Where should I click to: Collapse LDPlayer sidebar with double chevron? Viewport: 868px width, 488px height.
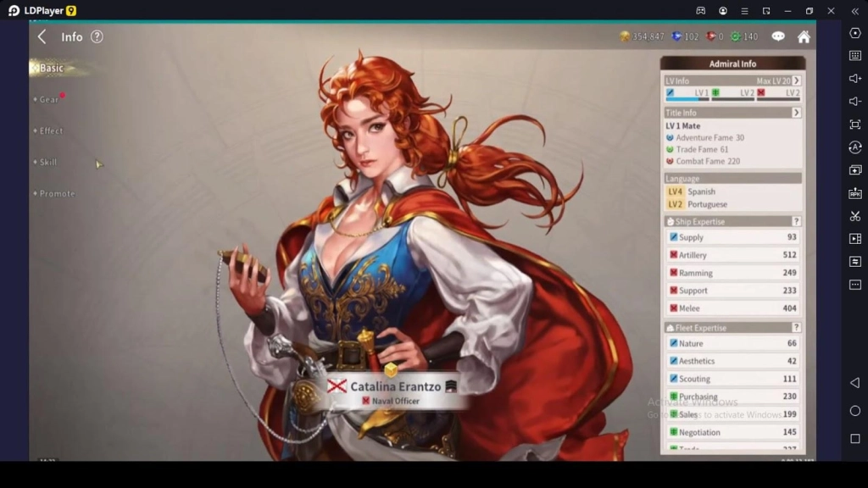click(854, 11)
